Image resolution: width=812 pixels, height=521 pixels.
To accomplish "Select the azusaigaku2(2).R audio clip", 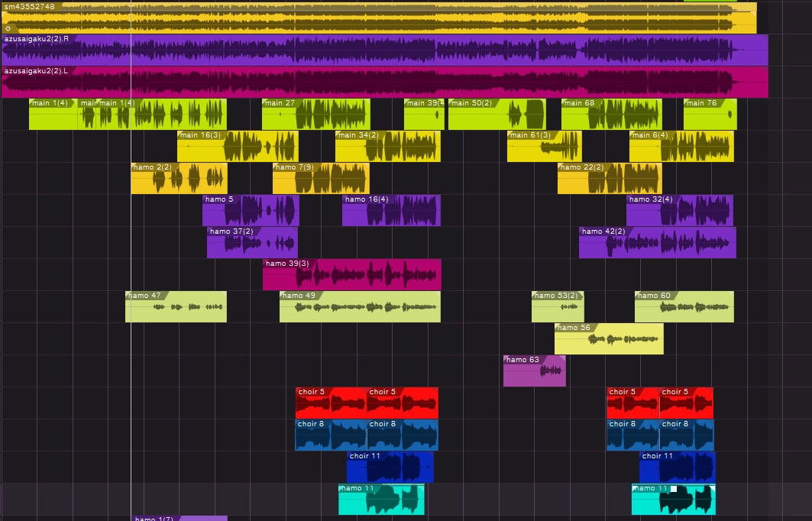I will point(385,50).
